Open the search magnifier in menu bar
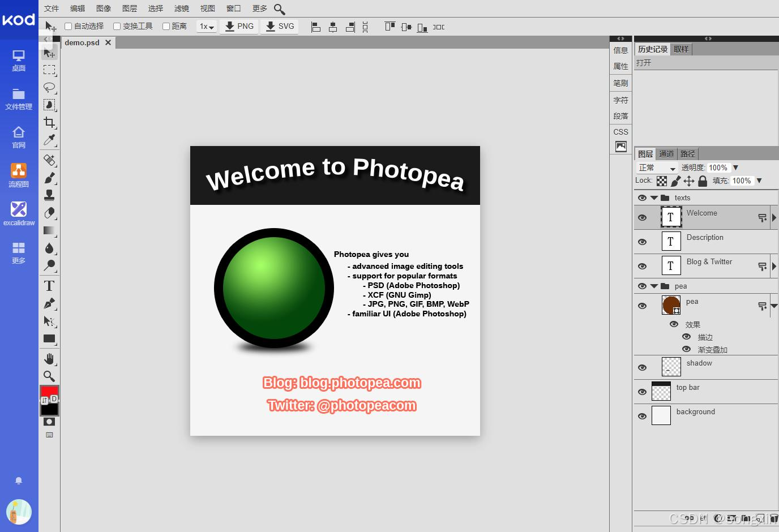 tap(280, 9)
